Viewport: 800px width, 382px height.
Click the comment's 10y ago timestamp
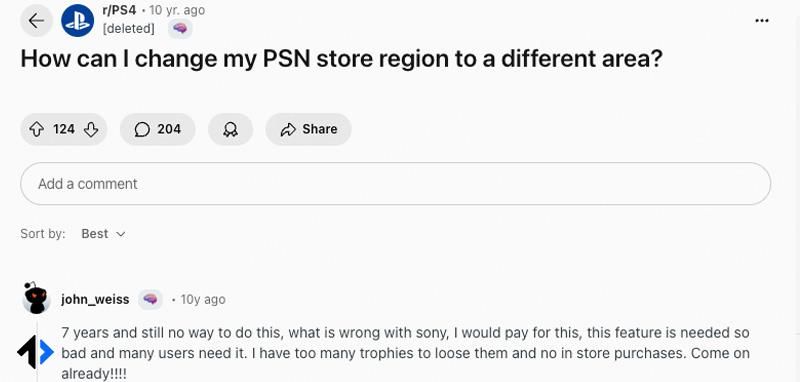203,299
